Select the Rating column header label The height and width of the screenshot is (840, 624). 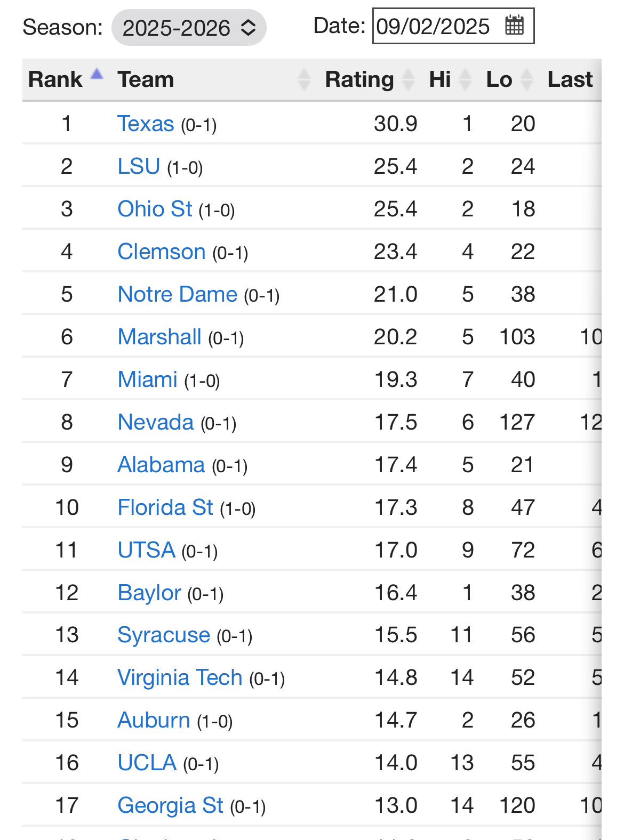[359, 79]
